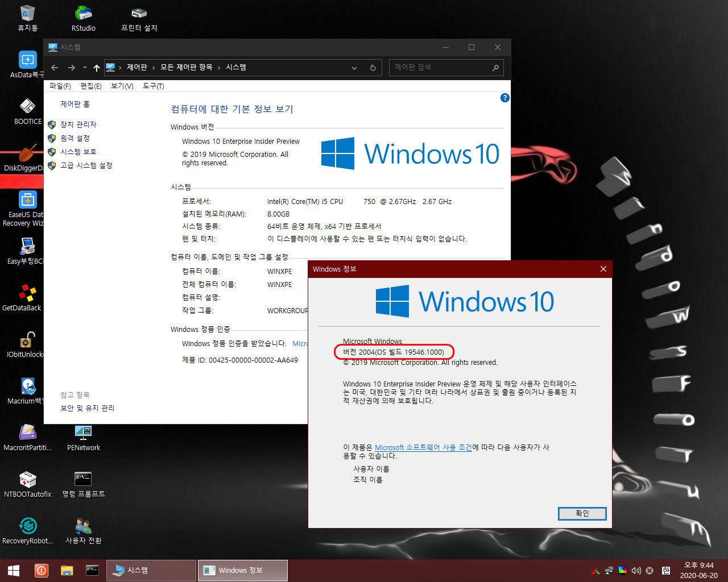Open 보안 및 유지 관리 link
The width and height of the screenshot is (728, 582).
click(x=88, y=408)
